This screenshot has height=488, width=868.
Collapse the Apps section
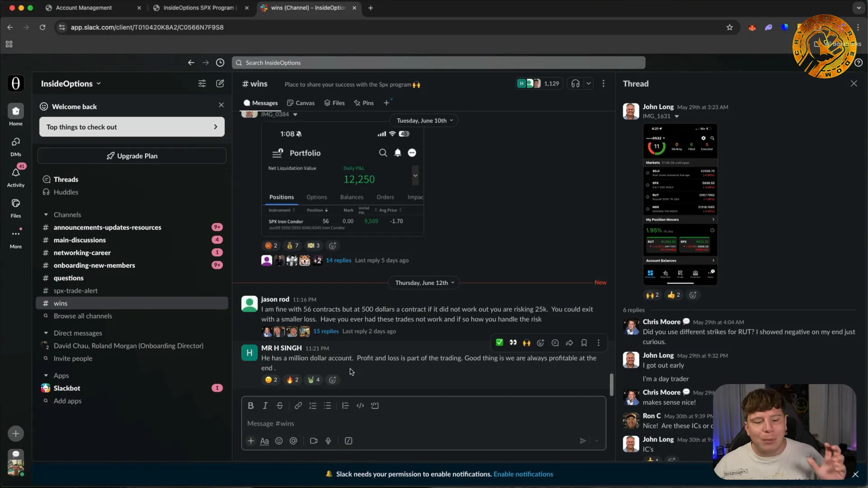(46, 375)
